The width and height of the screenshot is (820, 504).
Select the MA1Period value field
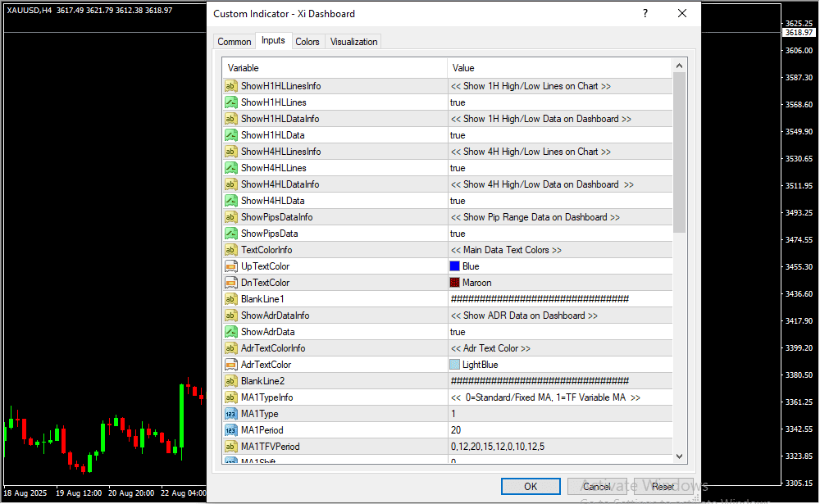click(x=559, y=430)
